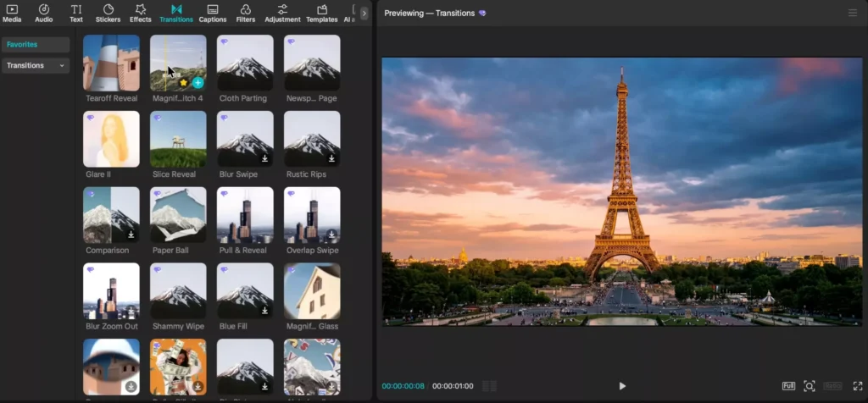Image resolution: width=868 pixels, height=403 pixels.
Task: Add Magnif...itch 4 with the plus icon
Action: pyautogui.click(x=198, y=83)
